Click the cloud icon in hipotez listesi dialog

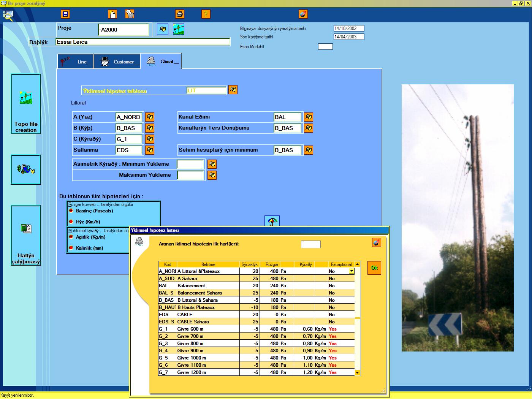(139, 242)
